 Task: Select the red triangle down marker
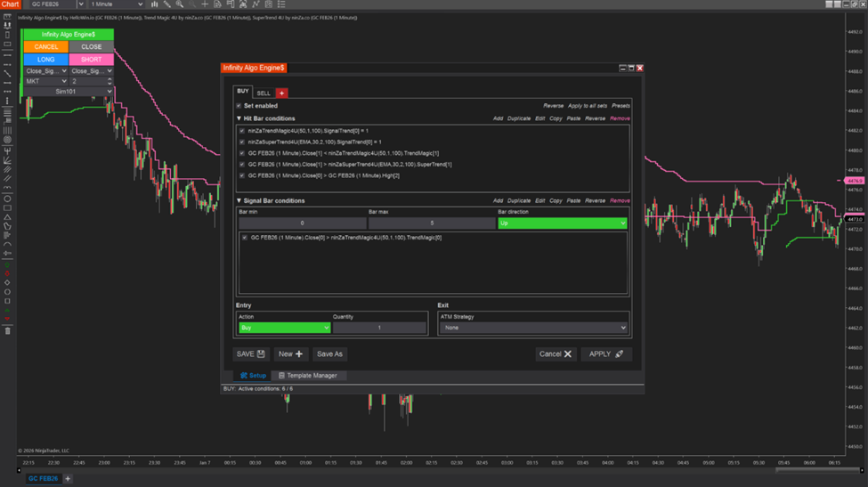pos(7,319)
